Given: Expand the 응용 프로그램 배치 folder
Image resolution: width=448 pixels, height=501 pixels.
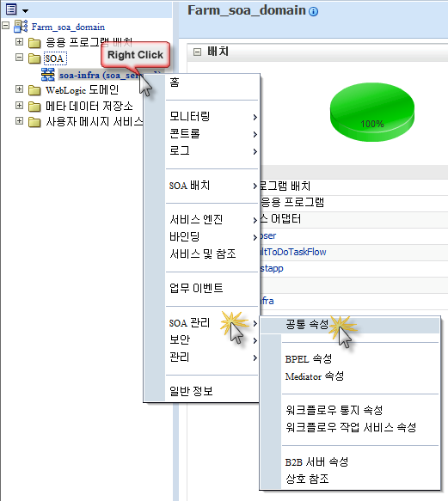Looking at the screenshot, I should point(19,41).
